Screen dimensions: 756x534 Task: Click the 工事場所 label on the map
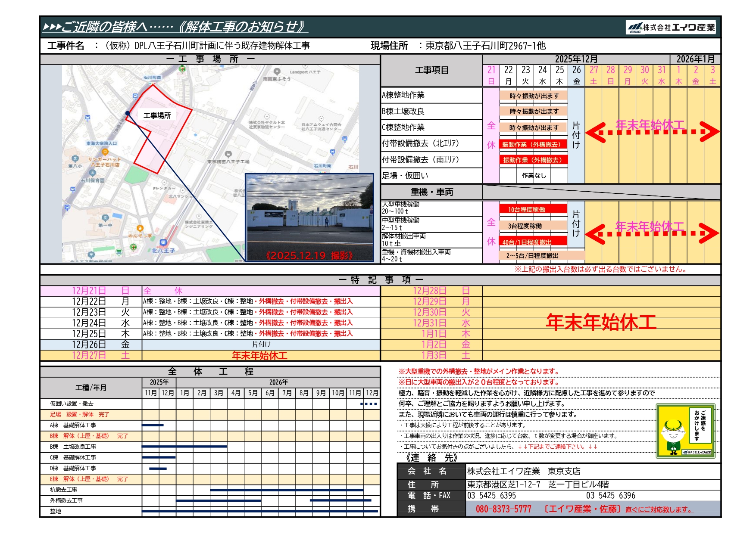pos(157,115)
